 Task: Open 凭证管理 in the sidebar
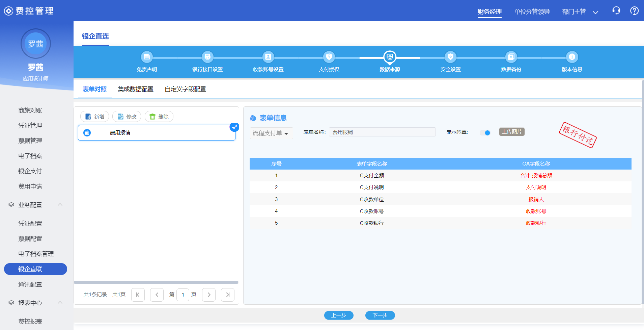[30, 126]
